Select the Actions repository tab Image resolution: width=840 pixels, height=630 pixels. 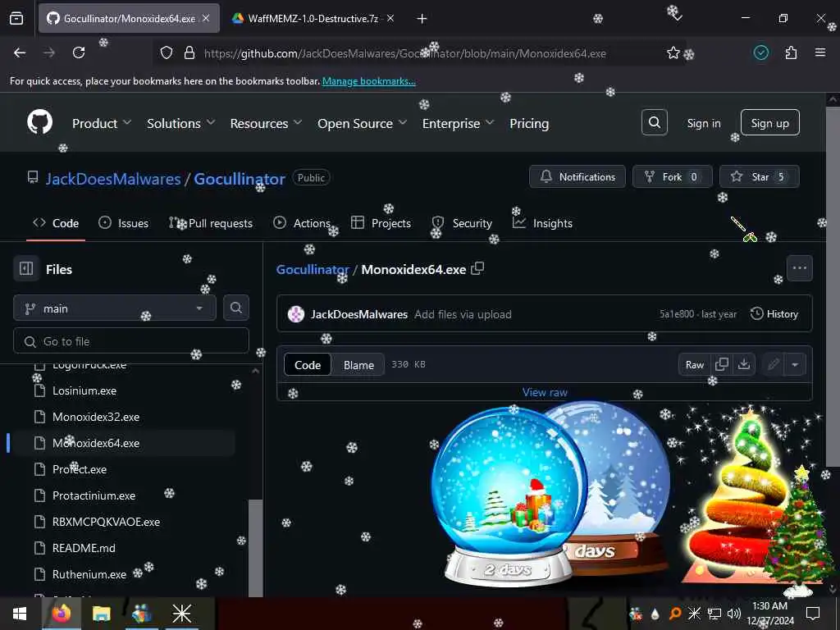[x=302, y=223]
